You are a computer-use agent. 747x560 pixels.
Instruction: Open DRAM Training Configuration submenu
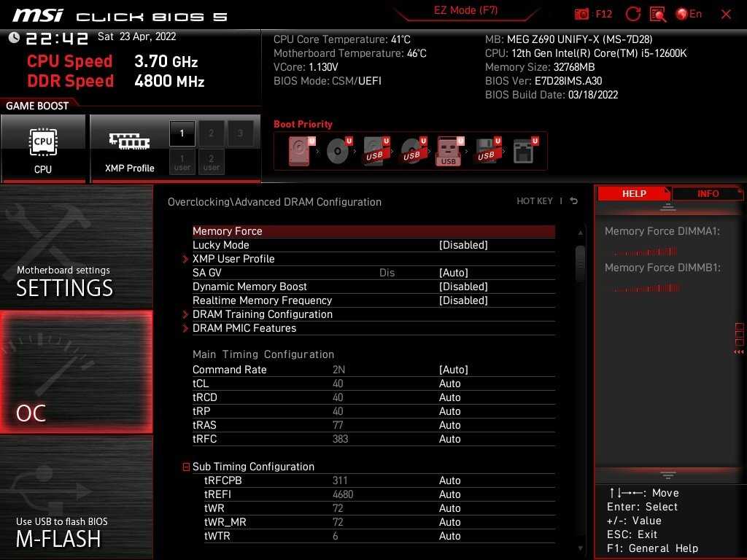point(262,314)
